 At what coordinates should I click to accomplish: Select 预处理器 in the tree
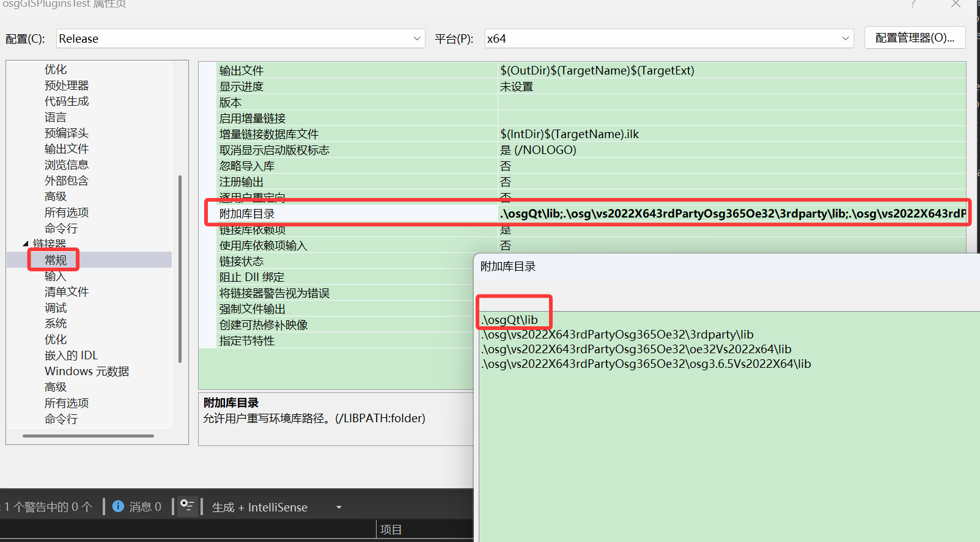(x=67, y=85)
